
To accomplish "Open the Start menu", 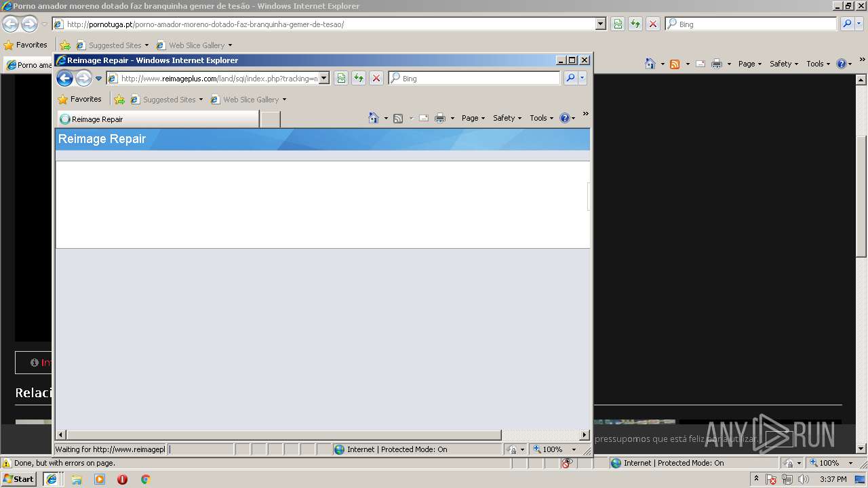I will click(x=19, y=479).
